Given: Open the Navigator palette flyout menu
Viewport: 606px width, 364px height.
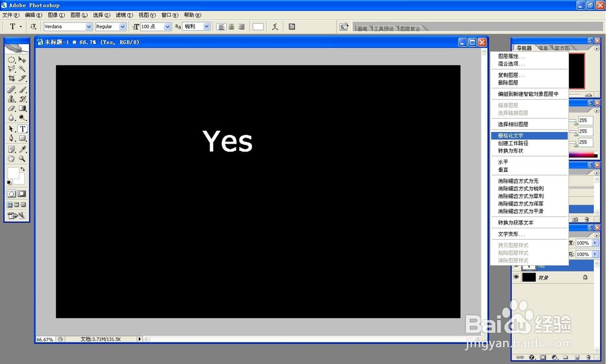Looking at the screenshot, I should (x=597, y=48).
